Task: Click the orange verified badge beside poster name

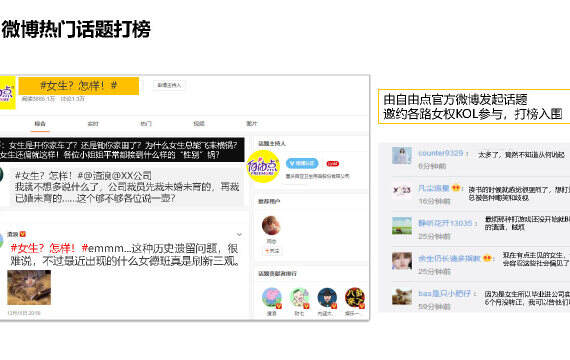Action: (23, 234)
